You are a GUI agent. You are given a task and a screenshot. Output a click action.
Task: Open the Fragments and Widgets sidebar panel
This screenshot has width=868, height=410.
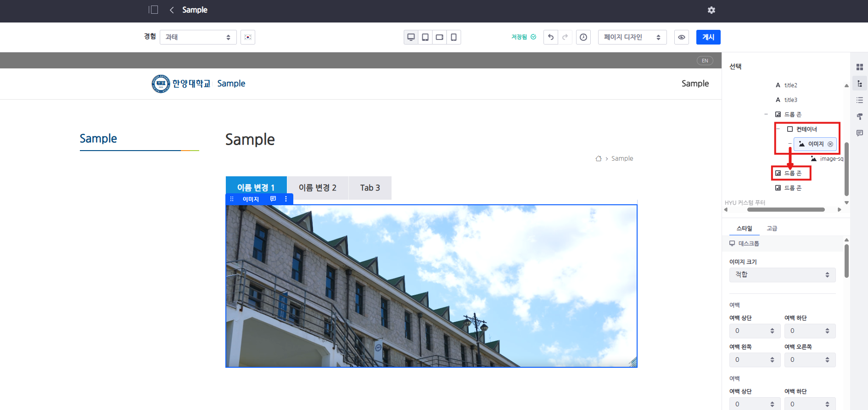click(859, 67)
